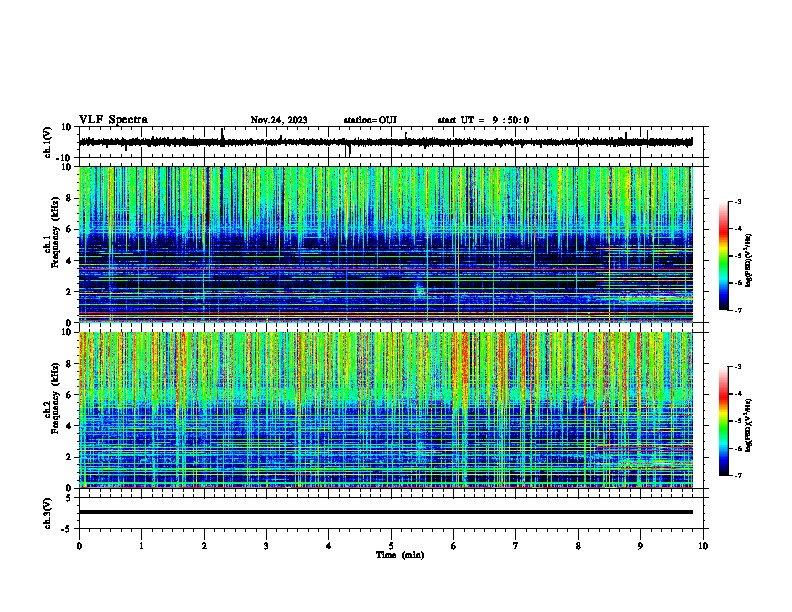Screen dimensions: 792x612
Task: Click the ch.2 frequency tick "8"
Action: pos(69,364)
